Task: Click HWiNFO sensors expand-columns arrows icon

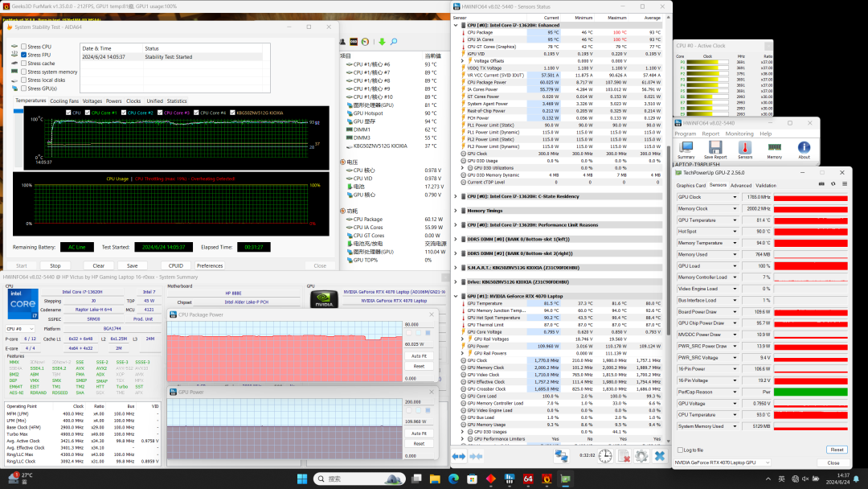Action: pos(459,456)
